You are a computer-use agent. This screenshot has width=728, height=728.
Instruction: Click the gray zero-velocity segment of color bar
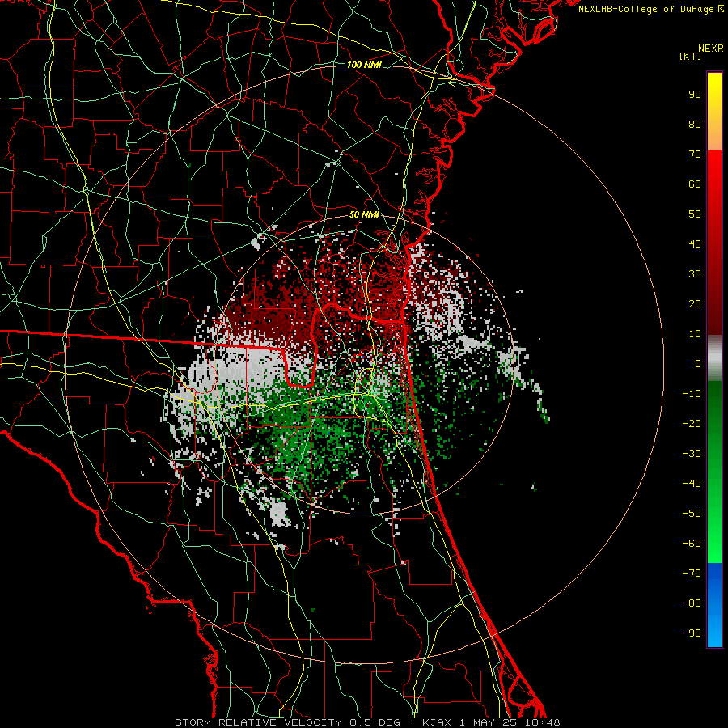click(x=714, y=358)
